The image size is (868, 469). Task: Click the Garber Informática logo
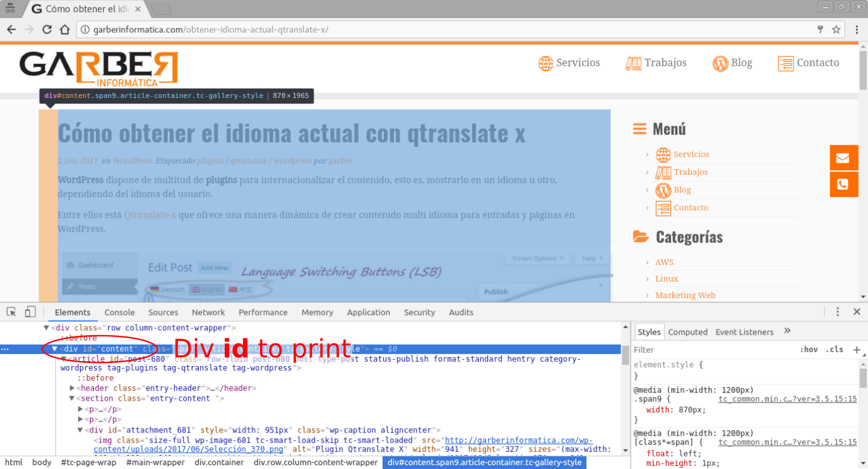click(x=98, y=69)
